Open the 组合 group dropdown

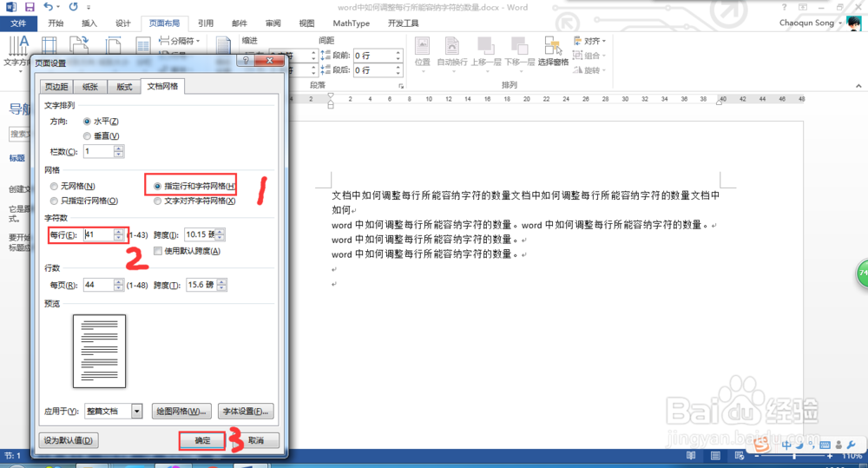tap(603, 56)
